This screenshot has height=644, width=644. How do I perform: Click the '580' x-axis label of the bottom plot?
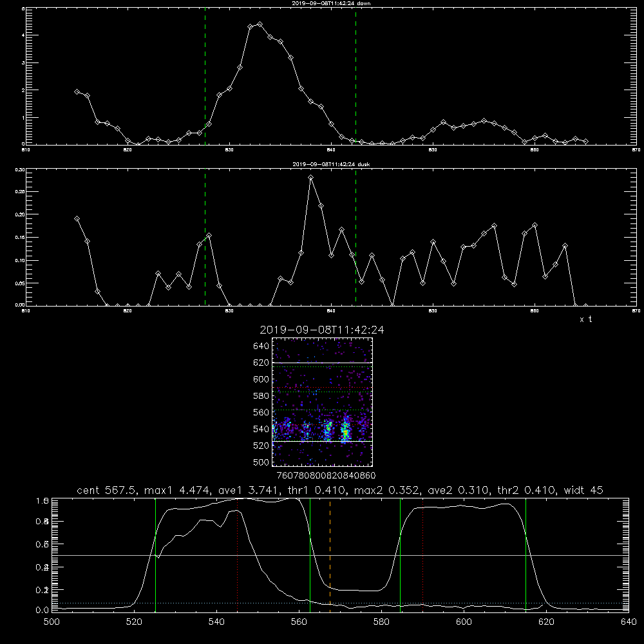coord(381,622)
